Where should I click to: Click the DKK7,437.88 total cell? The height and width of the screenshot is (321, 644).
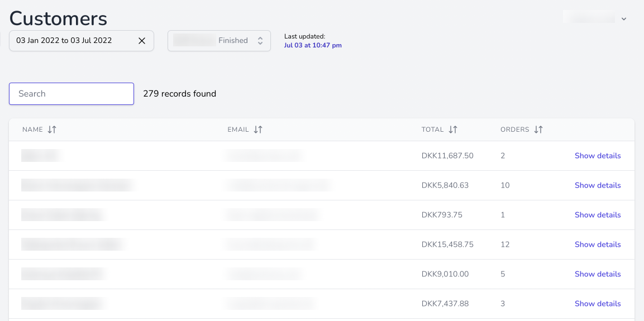pyautogui.click(x=445, y=303)
